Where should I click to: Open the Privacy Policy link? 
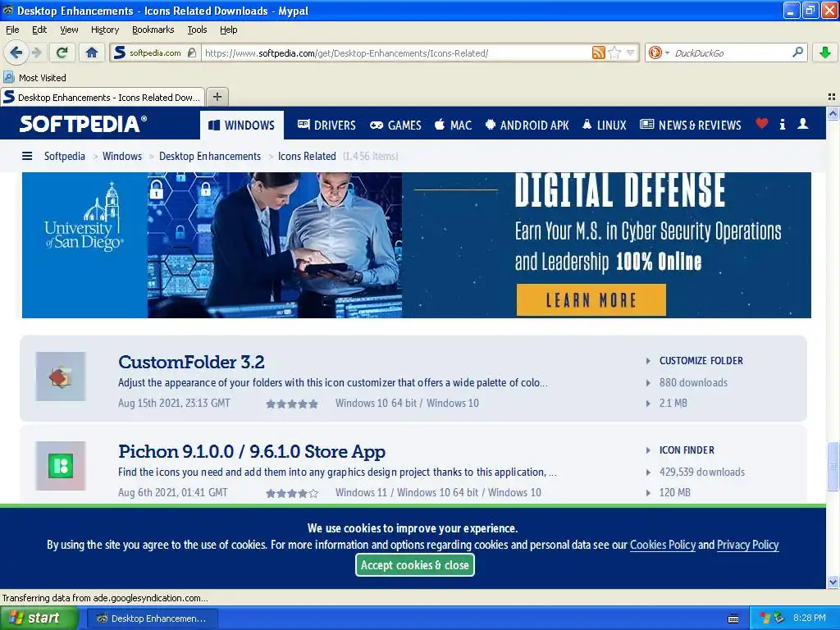pos(747,545)
